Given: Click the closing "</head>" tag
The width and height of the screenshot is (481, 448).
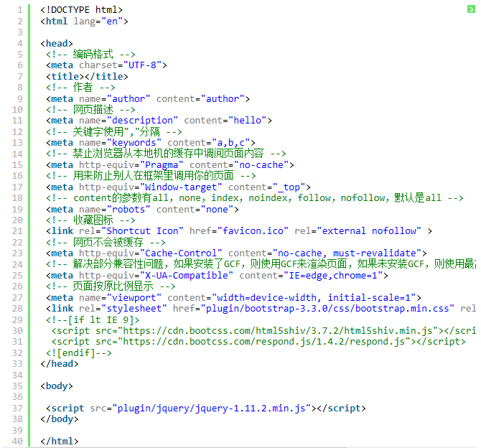Looking at the screenshot, I should 59,363.
